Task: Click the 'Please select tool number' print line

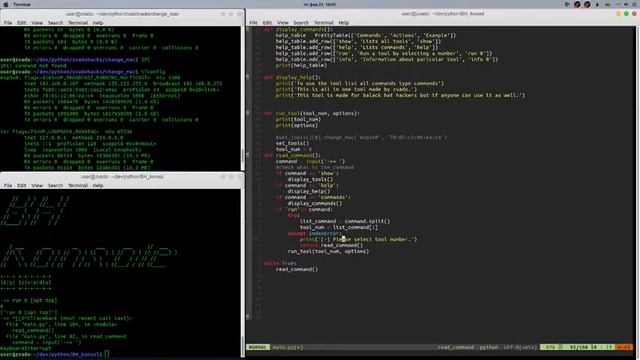Action: [x=358, y=239]
